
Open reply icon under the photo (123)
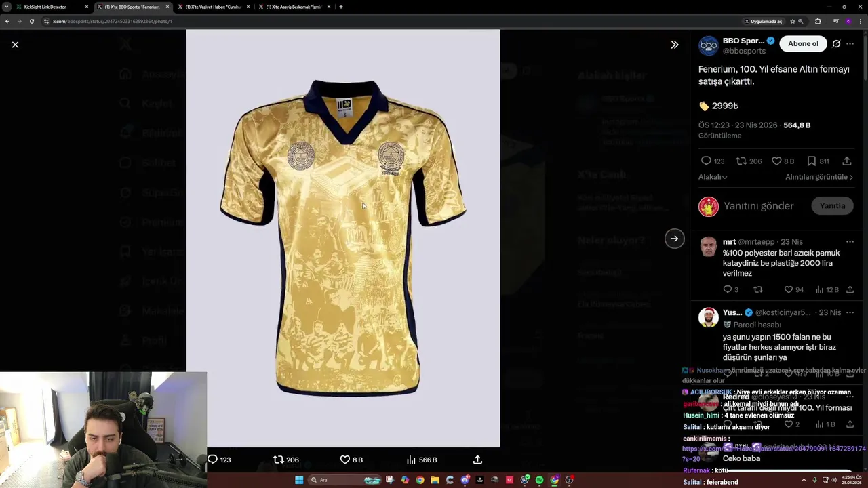click(213, 460)
